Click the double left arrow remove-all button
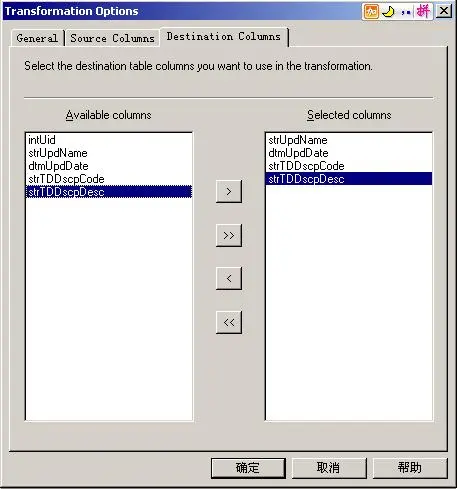Image resolution: width=458 pixels, height=489 pixels. (229, 322)
